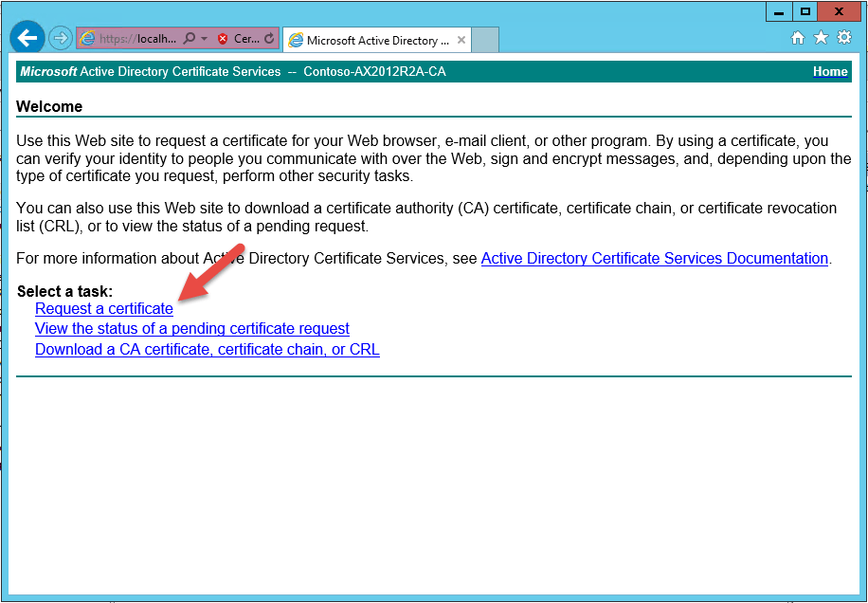The height and width of the screenshot is (603, 868).
Task: Open the browser Home icon
Action: click(x=797, y=38)
